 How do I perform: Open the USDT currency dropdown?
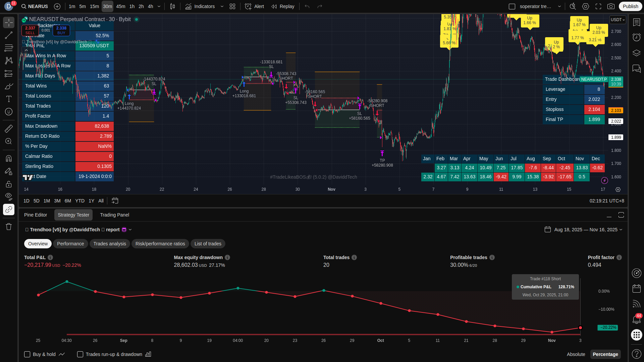tap(618, 20)
